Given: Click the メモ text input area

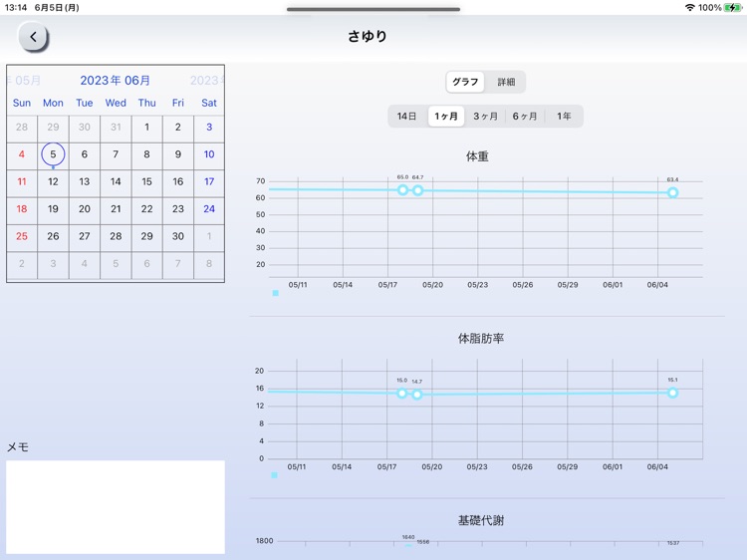Looking at the screenshot, I should click(116, 507).
